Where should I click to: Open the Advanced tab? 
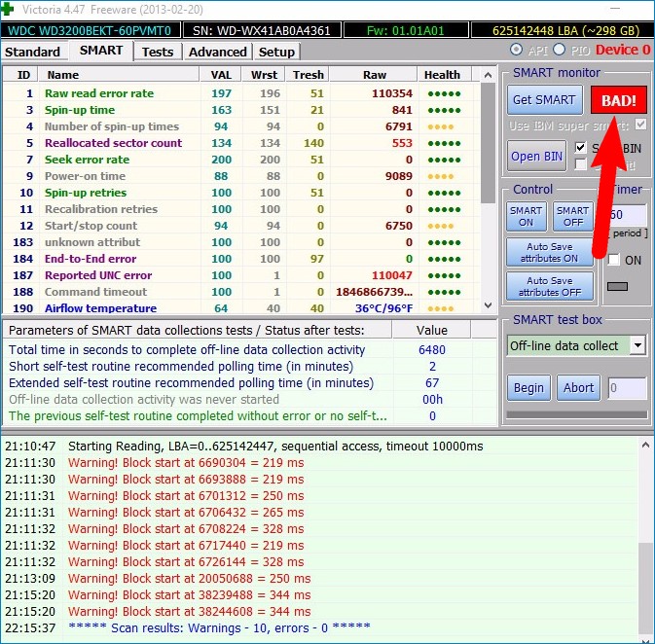tap(217, 52)
